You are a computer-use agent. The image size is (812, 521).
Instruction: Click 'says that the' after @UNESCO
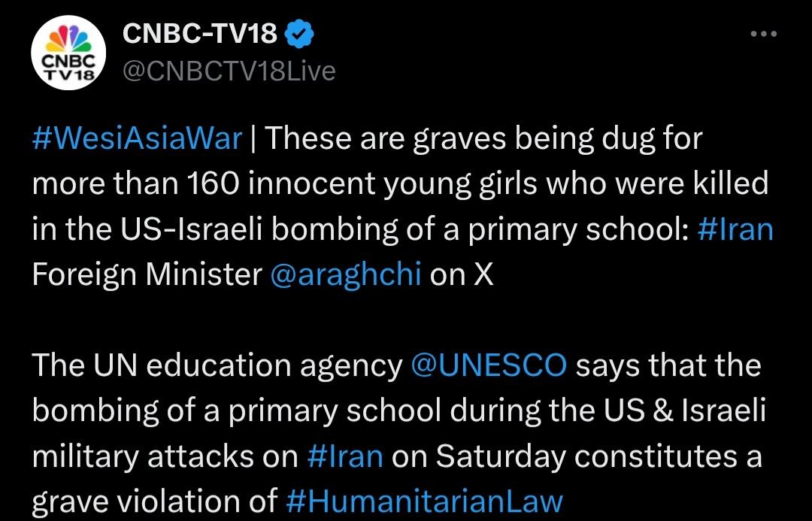pos(668,365)
